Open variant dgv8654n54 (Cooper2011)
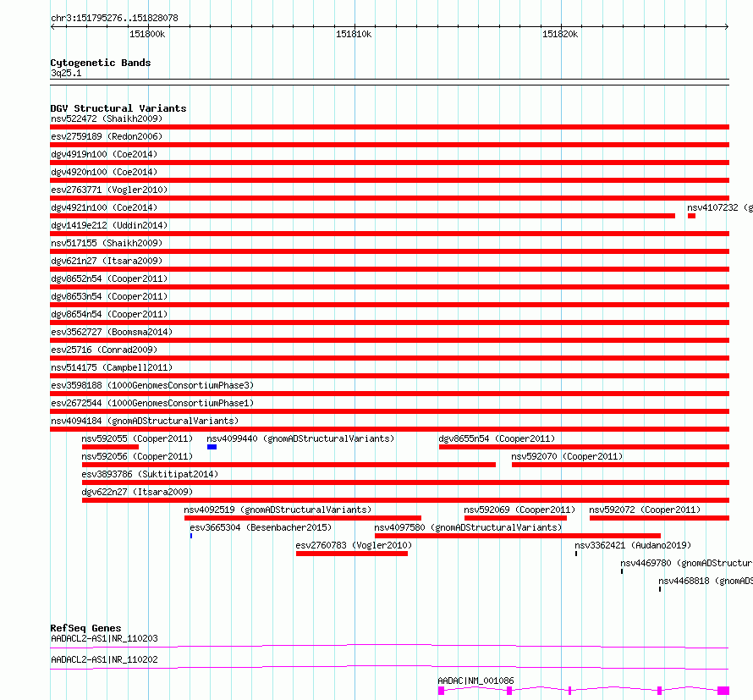The image size is (753, 700). click(389, 322)
